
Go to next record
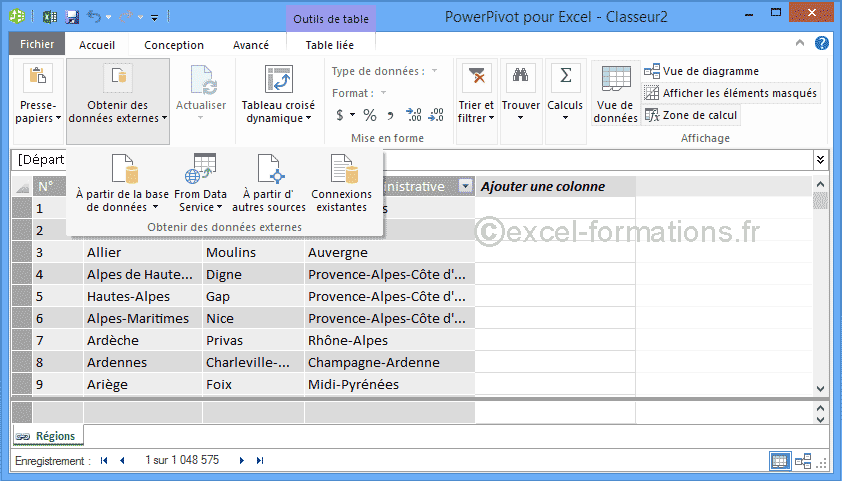click(x=242, y=461)
